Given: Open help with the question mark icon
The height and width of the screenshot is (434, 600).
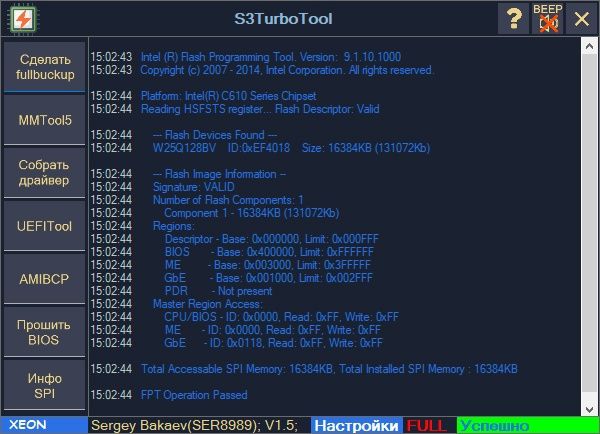Looking at the screenshot, I should coord(514,18).
